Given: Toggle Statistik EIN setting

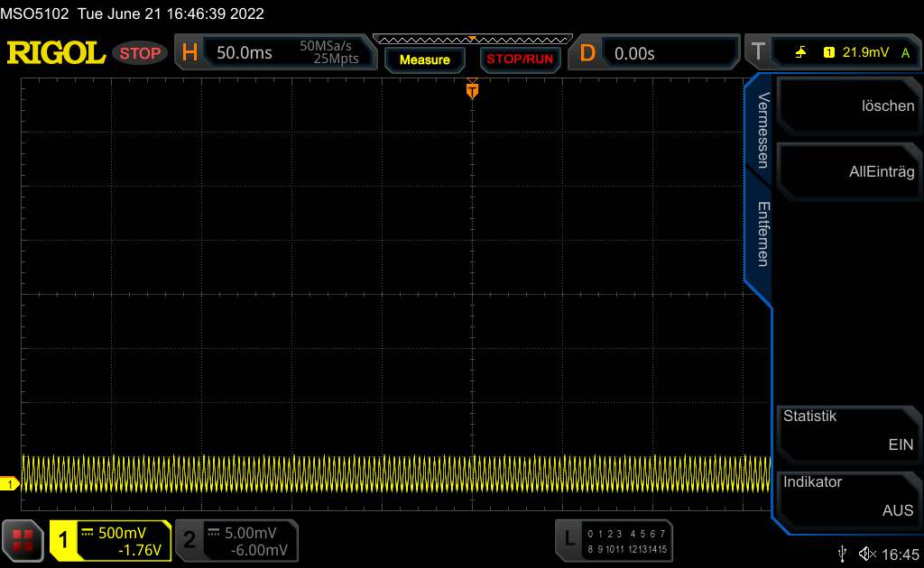Looking at the screenshot, I should (x=848, y=431).
